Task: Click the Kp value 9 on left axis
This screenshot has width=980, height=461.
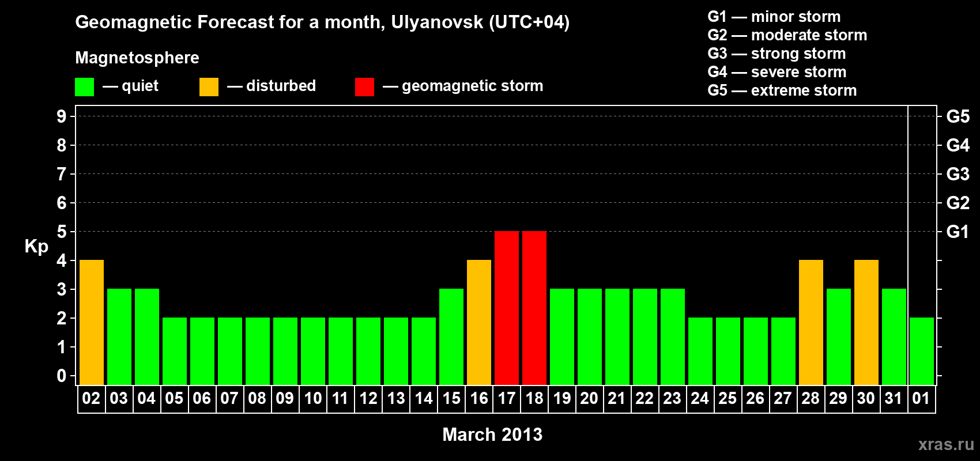Action: point(62,116)
